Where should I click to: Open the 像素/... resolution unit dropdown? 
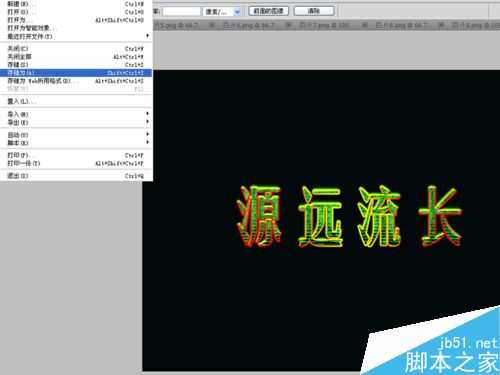tap(221, 12)
